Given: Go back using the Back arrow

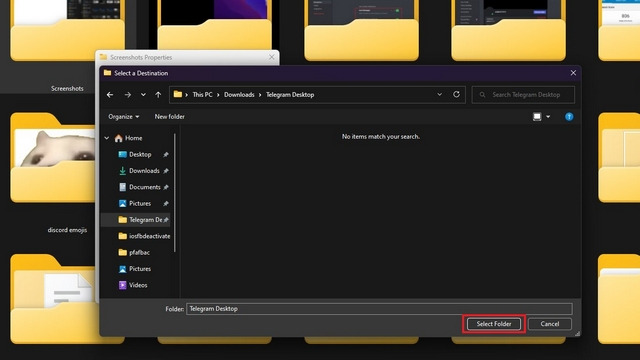Looking at the screenshot, I should (x=110, y=95).
